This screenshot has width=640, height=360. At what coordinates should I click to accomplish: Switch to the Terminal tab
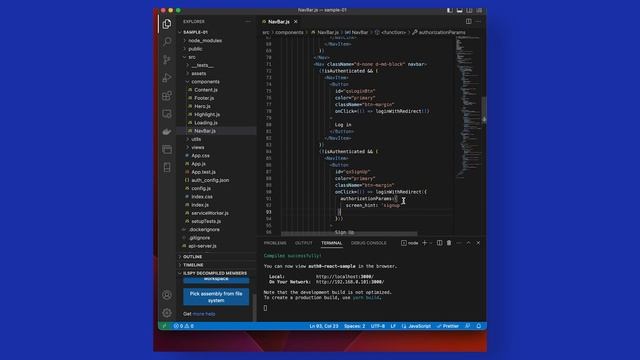tap(331, 243)
